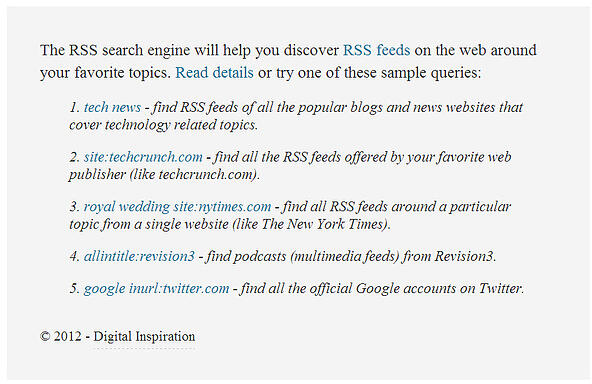
Task: Click list number 4 before allintitle:revision3
Action: click(74, 257)
